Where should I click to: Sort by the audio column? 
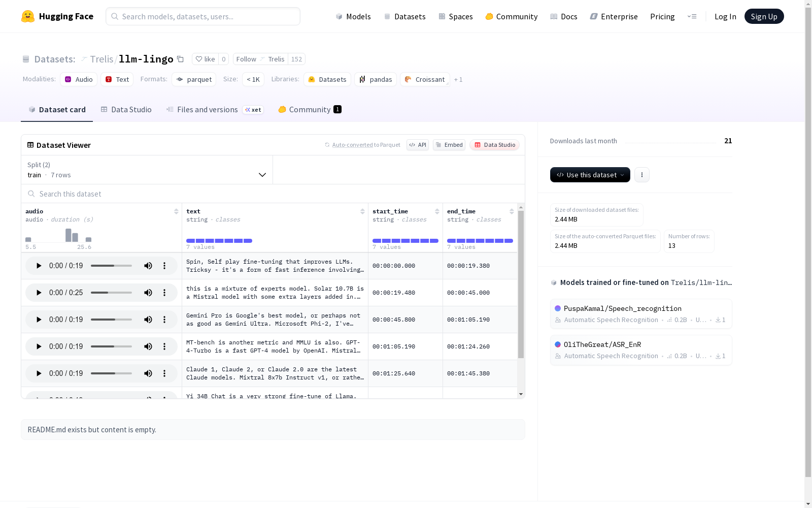pos(176,211)
